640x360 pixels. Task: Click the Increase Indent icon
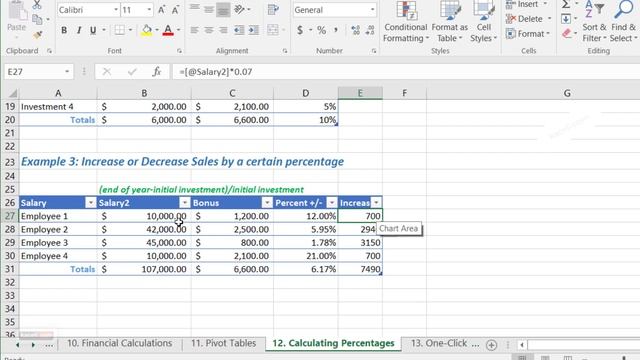tap(253, 30)
